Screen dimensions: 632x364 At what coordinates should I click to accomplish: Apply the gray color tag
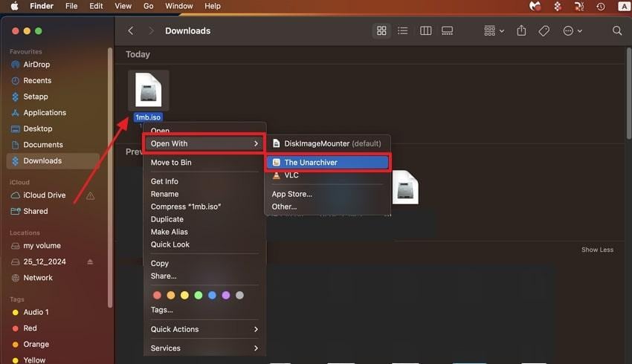pyautogui.click(x=239, y=296)
